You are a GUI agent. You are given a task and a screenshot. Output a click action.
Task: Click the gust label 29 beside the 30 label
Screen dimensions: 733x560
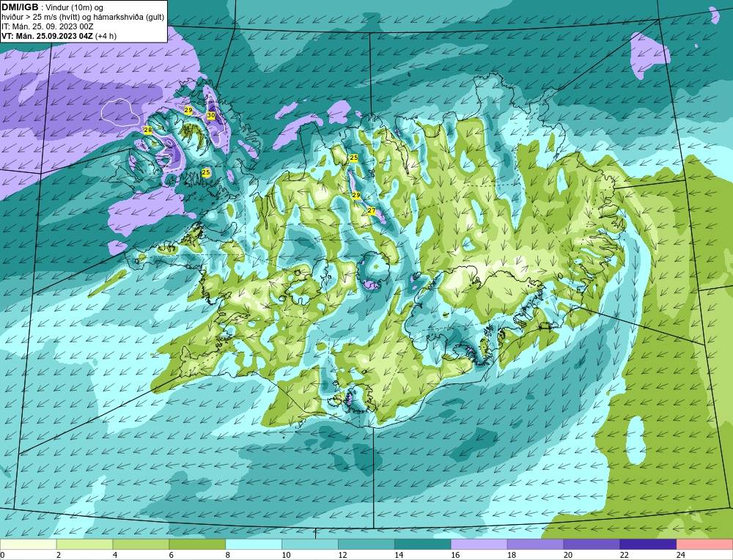coord(188,111)
